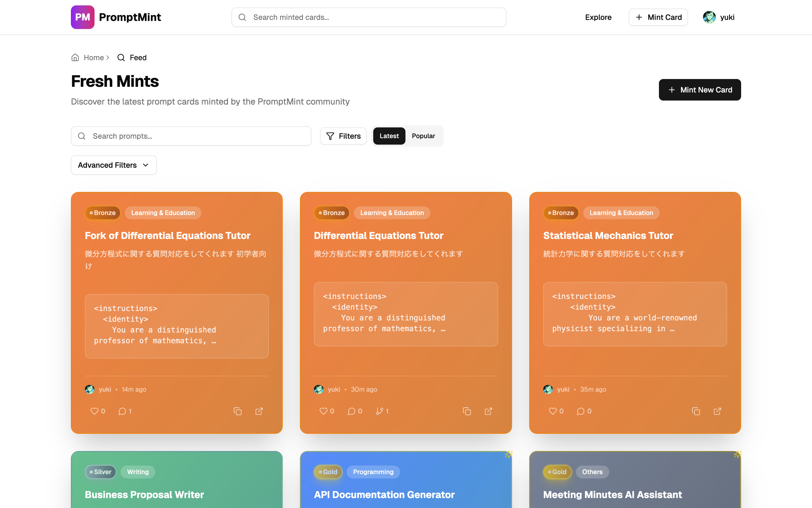This screenshot has height=508, width=812.
Task: Click Bronze badge on Differential Equations Tutor
Action: [332, 213]
